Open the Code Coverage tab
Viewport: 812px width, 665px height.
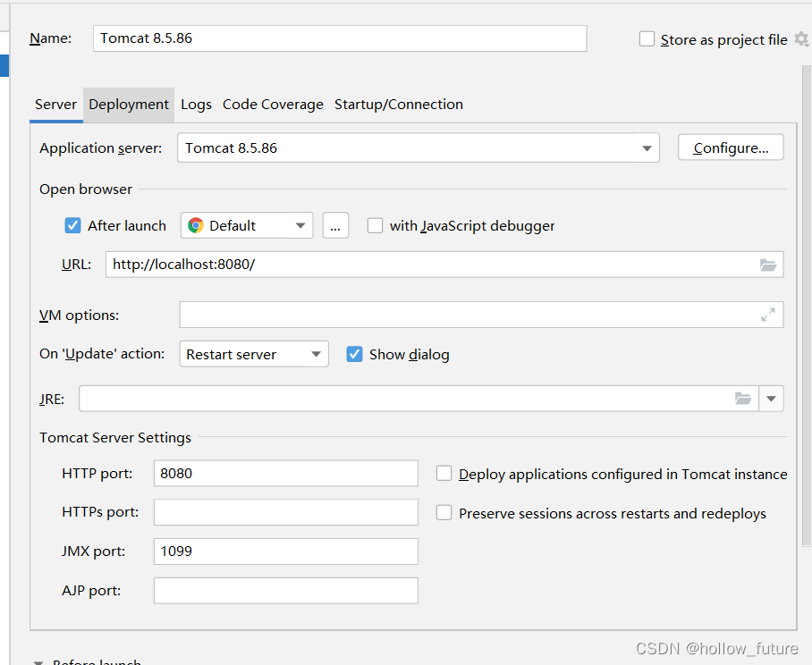273,105
